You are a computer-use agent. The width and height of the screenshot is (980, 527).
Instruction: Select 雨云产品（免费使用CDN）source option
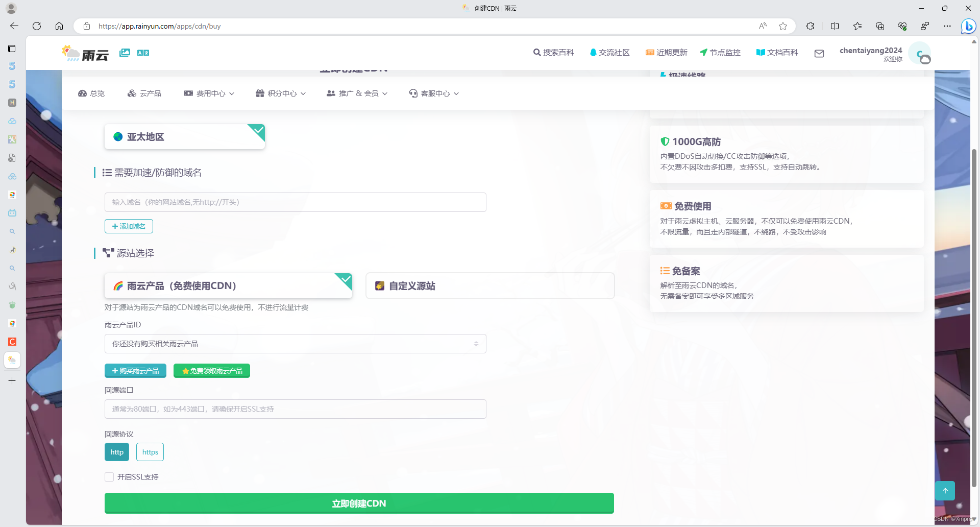tap(228, 286)
